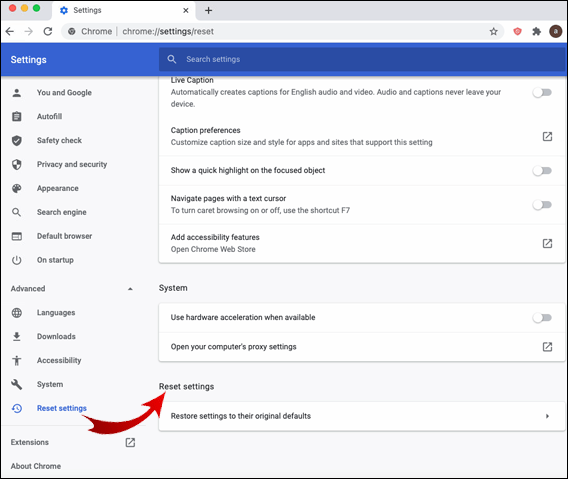Open the Extensions puzzle piece icon
Screen dimensions: 568x479
click(536, 32)
